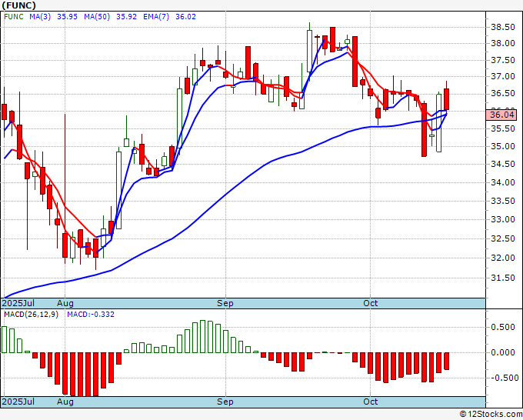Click the tall green candlestick peaking above 38.50
The width and height of the screenshot is (523, 420).
point(309,51)
